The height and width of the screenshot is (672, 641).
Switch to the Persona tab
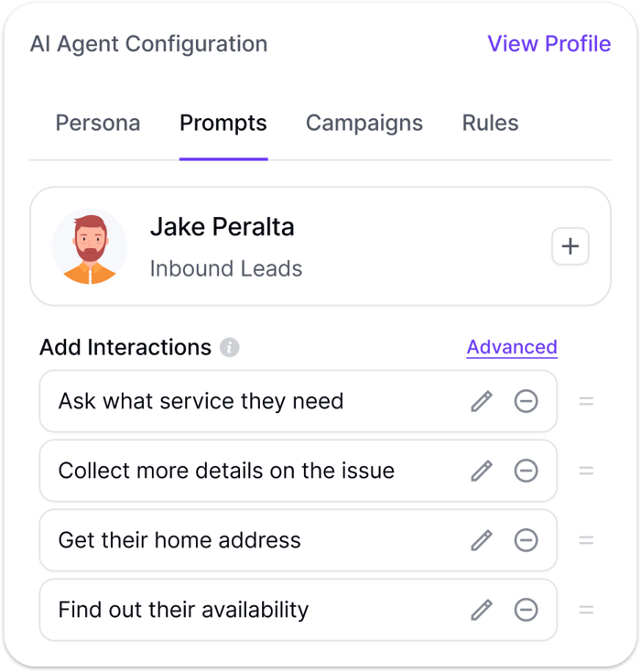pyautogui.click(x=98, y=124)
